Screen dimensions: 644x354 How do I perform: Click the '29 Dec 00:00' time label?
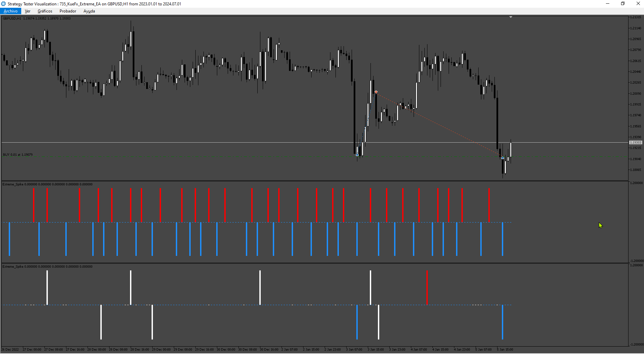click(161, 350)
